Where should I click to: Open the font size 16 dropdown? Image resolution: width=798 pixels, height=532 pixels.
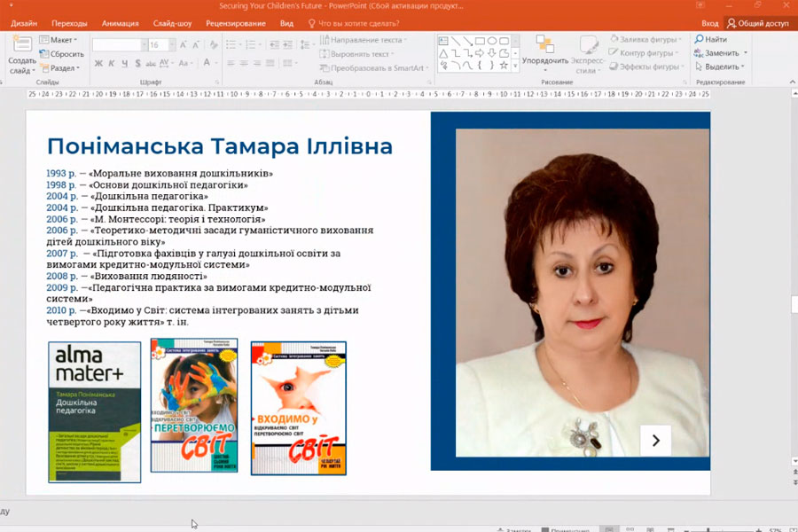[x=171, y=44]
